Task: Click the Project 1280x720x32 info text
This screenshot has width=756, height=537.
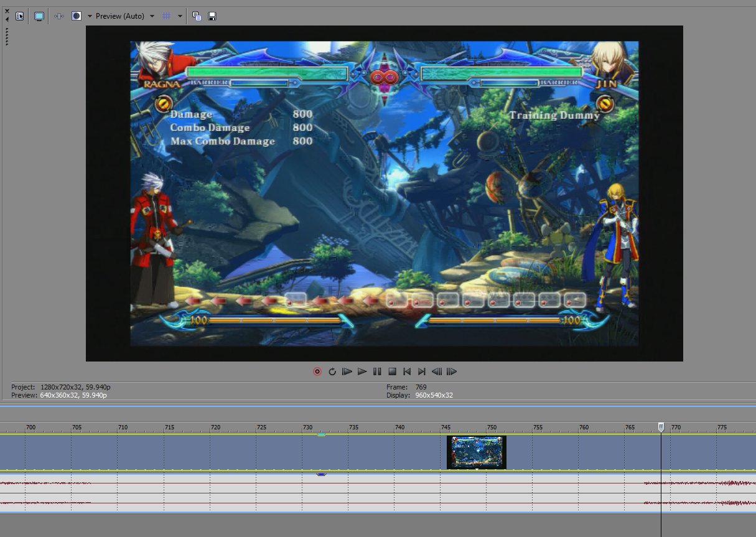Action: pyautogui.click(x=75, y=387)
